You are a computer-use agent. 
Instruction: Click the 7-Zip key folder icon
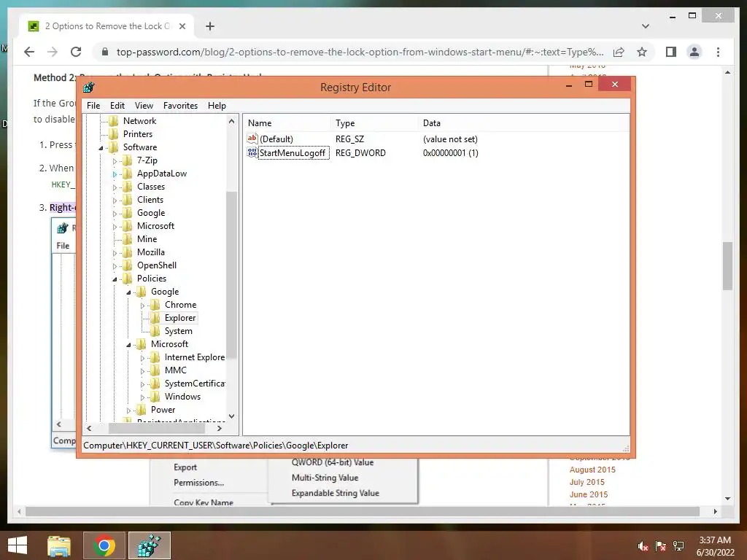[x=127, y=160]
